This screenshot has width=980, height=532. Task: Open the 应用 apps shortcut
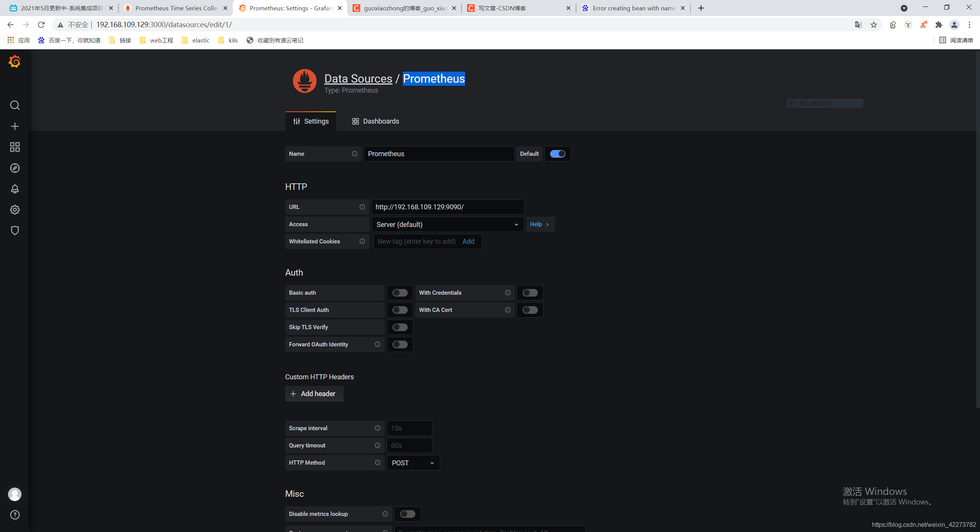[x=18, y=40]
